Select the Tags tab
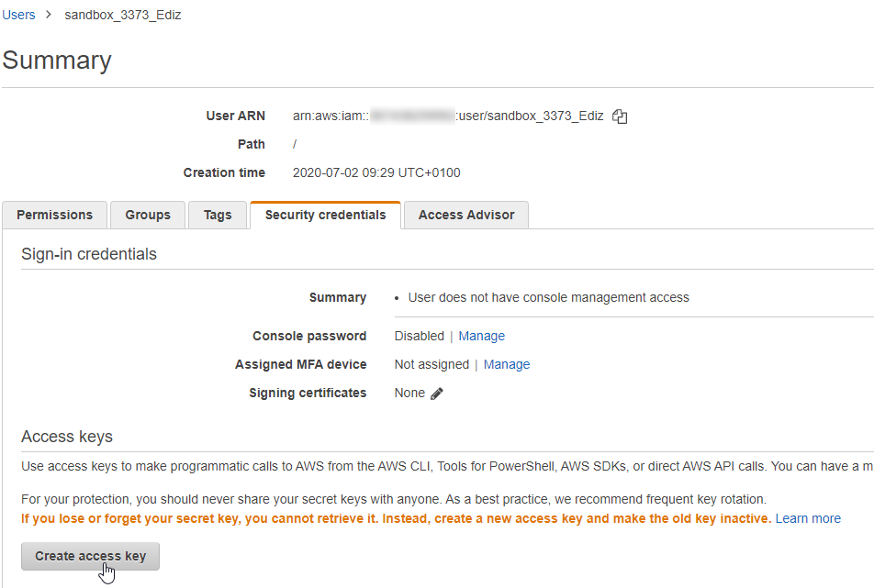The image size is (874, 588). coord(218,215)
